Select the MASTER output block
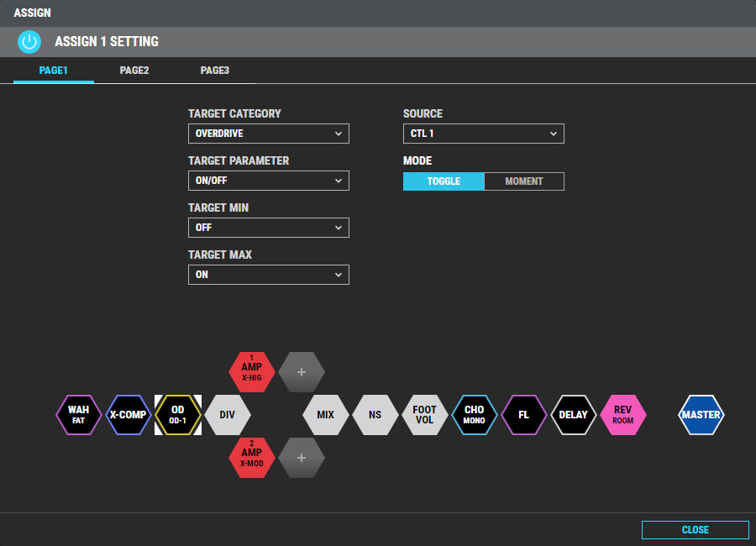756x546 pixels. click(x=701, y=415)
